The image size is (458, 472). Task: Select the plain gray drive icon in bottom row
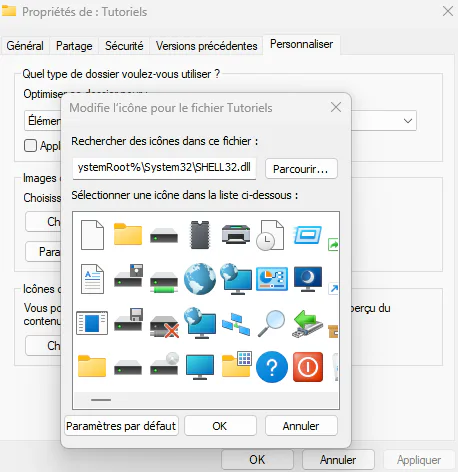(x=128, y=367)
